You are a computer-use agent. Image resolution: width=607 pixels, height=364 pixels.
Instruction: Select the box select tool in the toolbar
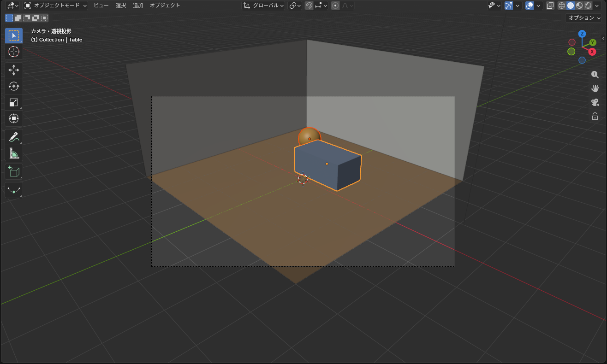pyautogui.click(x=14, y=35)
